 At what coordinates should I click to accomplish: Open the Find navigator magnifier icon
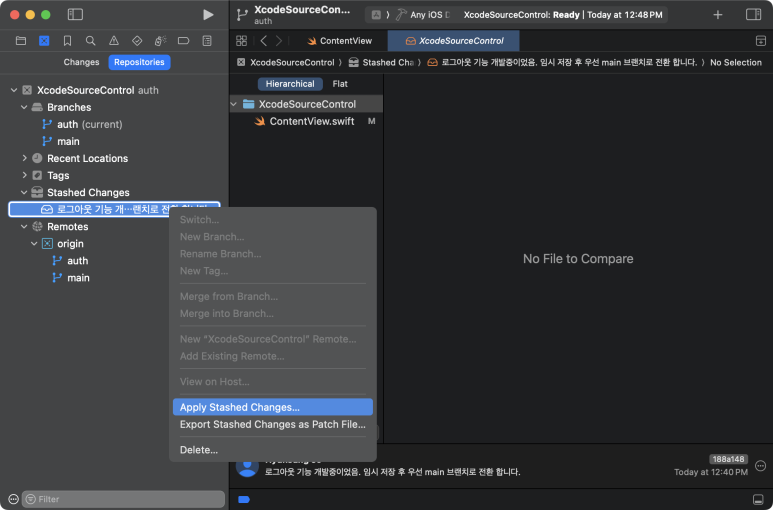coord(90,41)
